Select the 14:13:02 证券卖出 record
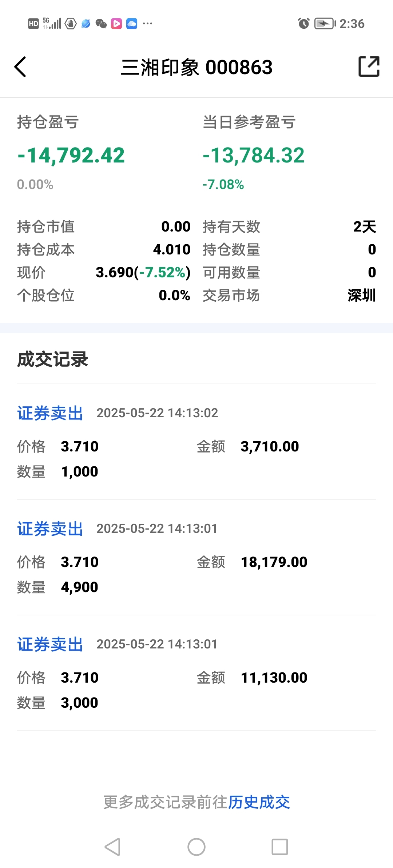 pyautogui.click(x=196, y=442)
